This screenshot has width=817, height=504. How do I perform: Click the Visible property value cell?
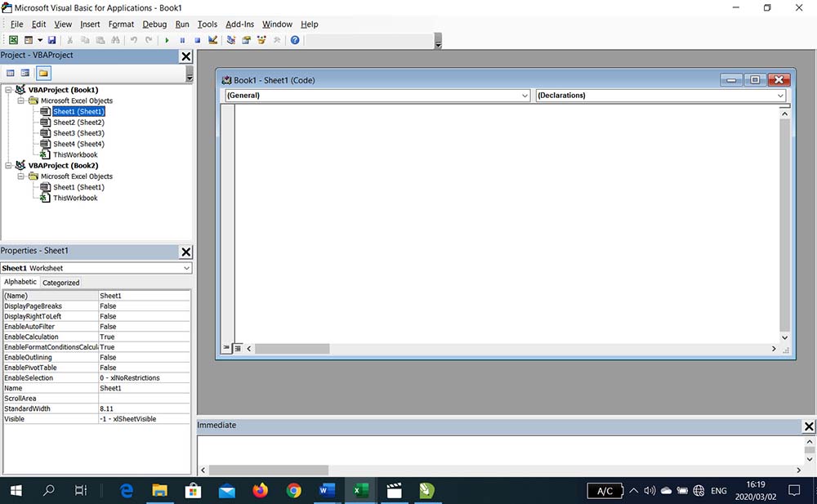145,419
